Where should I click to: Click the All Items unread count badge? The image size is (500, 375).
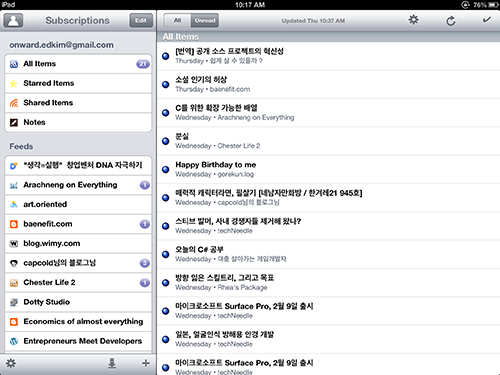(x=143, y=64)
